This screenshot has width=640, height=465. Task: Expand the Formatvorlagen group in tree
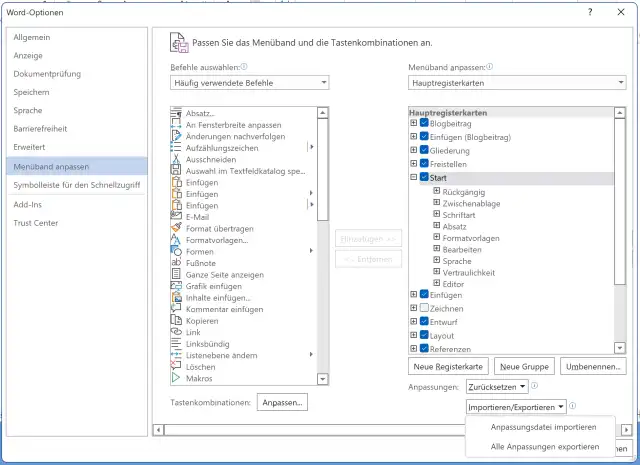pos(436,237)
